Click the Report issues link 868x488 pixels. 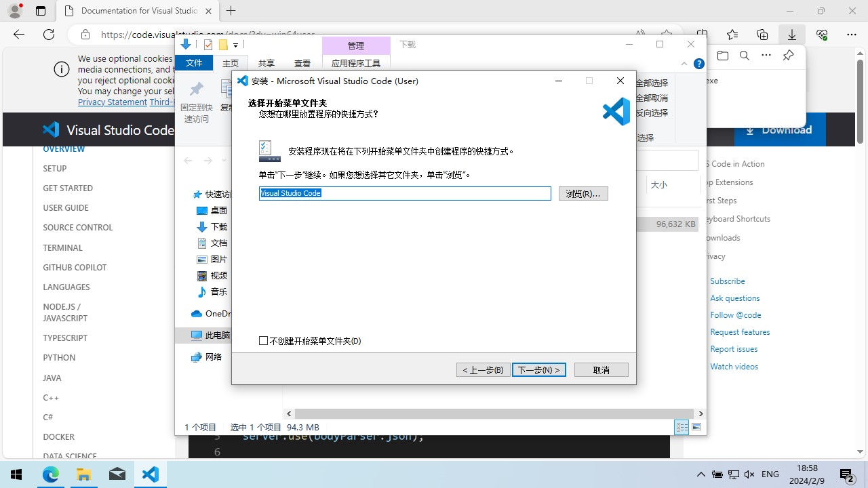tap(734, 348)
